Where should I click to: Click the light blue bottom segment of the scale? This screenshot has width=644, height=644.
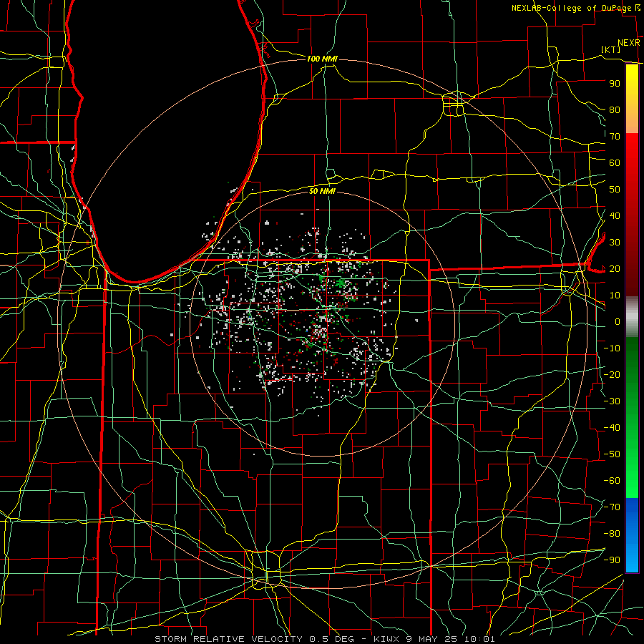click(x=632, y=559)
